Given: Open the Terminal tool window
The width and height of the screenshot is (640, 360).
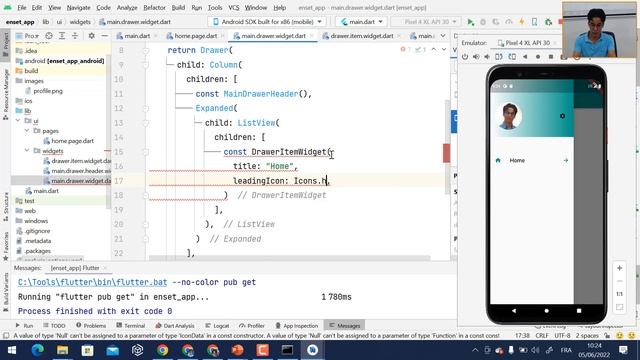Looking at the screenshot, I should click(x=131, y=326).
